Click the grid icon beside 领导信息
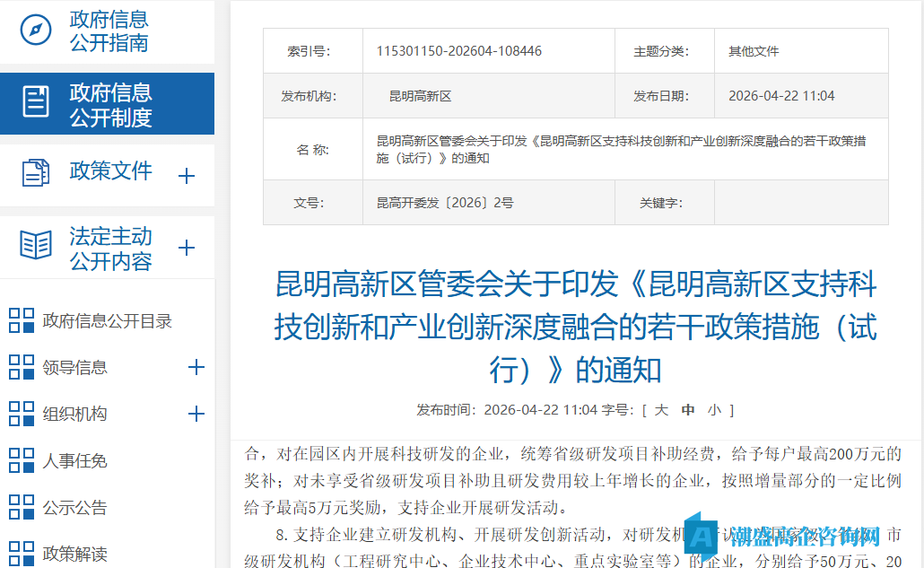 [x=21, y=367]
